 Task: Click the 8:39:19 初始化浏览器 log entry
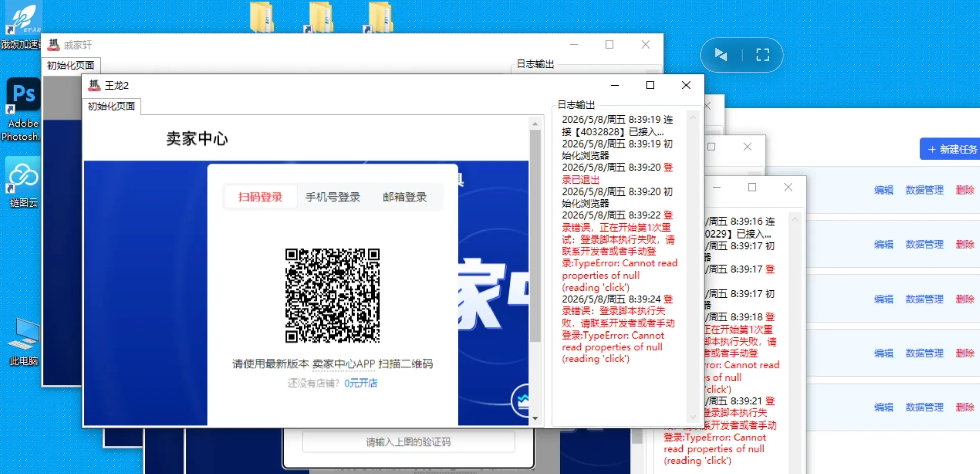pyautogui.click(x=617, y=150)
